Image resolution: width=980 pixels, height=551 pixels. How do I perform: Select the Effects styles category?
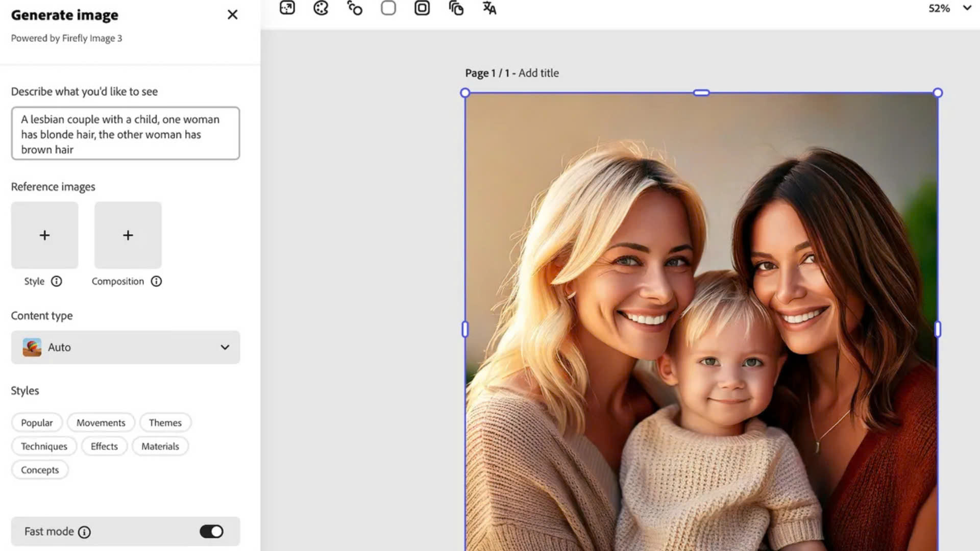[x=104, y=446]
